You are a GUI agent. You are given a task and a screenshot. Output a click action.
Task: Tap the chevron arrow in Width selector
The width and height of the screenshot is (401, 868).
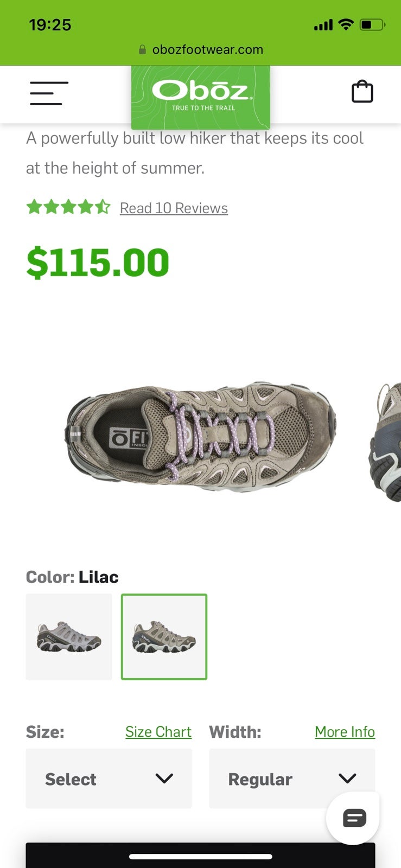pyautogui.click(x=347, y=778)
